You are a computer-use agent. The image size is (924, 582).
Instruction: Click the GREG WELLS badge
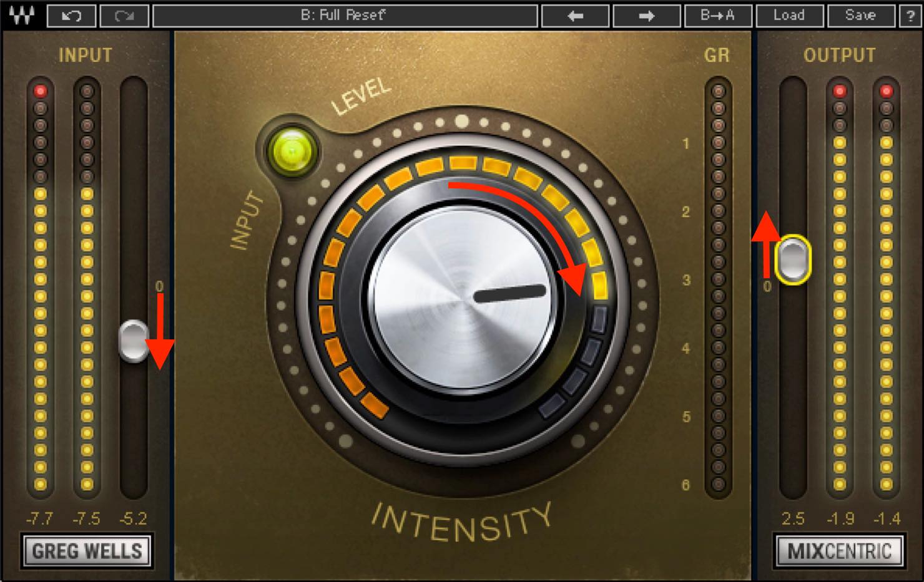[87, 551]
